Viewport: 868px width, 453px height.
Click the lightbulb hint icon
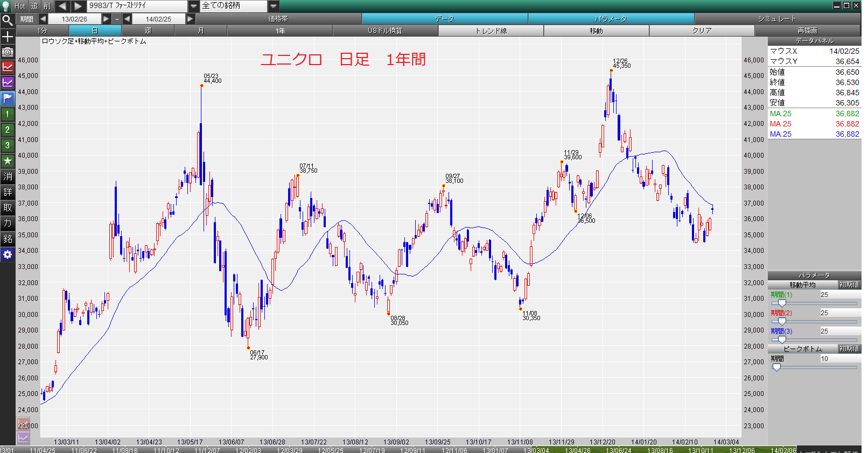coord(6,6)
